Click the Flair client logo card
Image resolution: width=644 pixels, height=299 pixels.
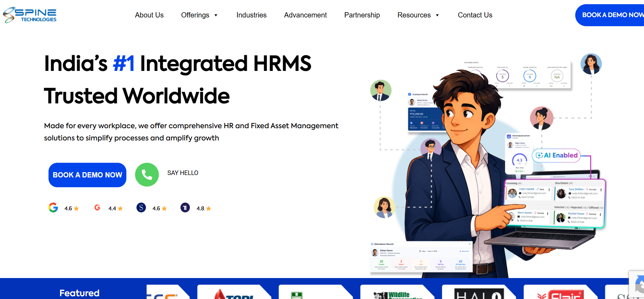[561, 292]
